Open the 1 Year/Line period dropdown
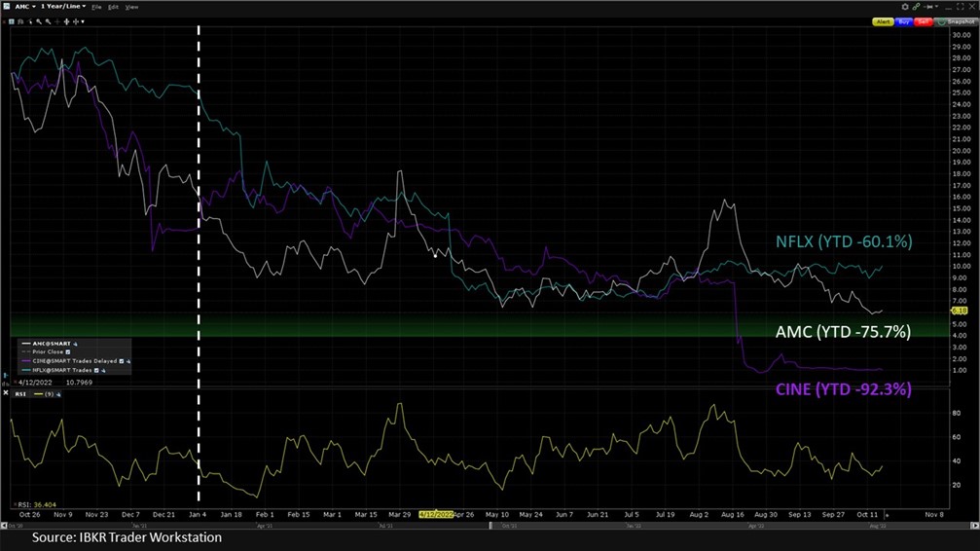This screenshot has height=551, width=980. 63,6
